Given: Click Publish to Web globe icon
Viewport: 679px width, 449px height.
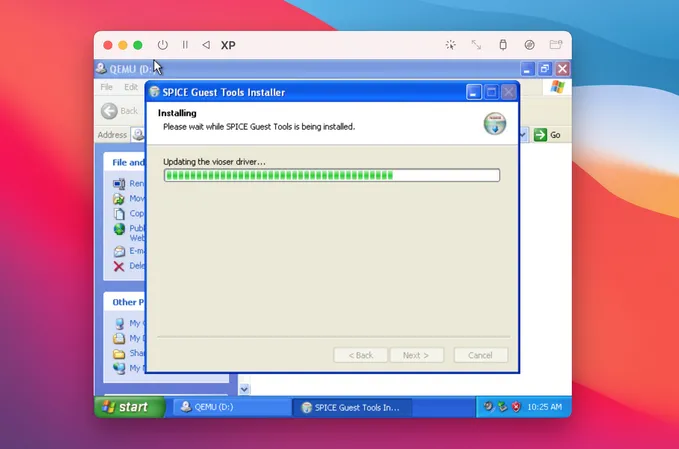Looking at the screenshot, I should 120,229.
